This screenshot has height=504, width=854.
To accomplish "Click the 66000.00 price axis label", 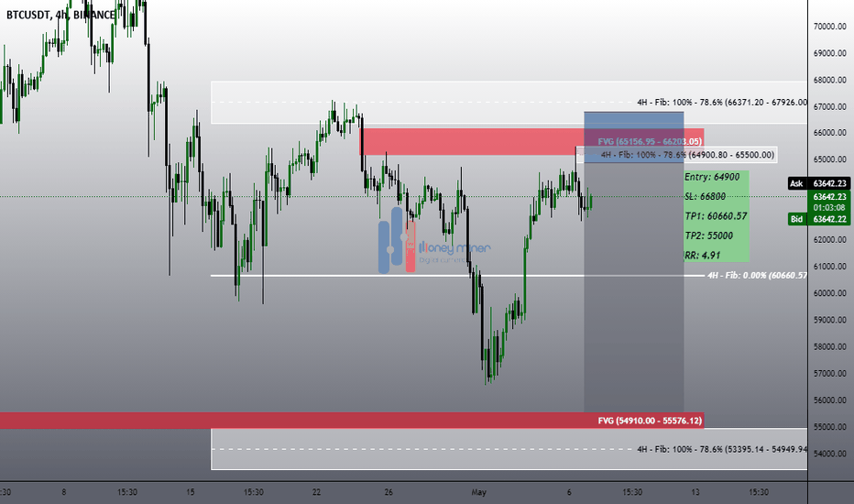I will (829, 133).
